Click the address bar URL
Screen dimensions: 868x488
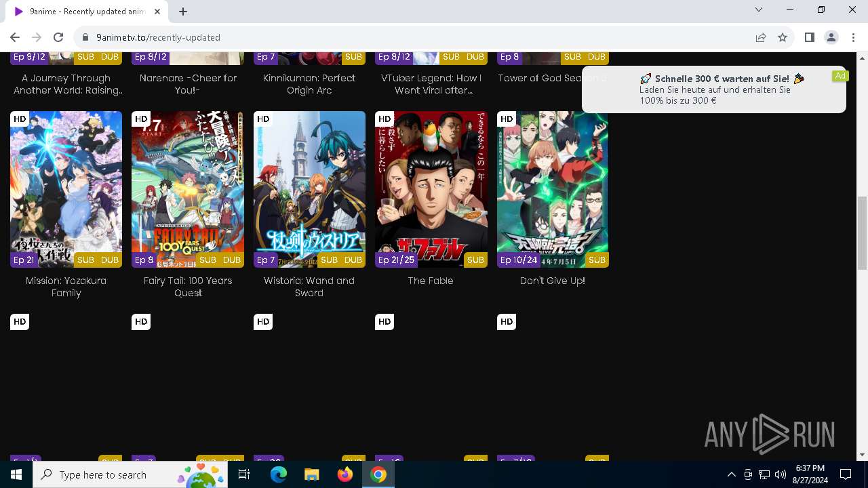tap(158, 37)
